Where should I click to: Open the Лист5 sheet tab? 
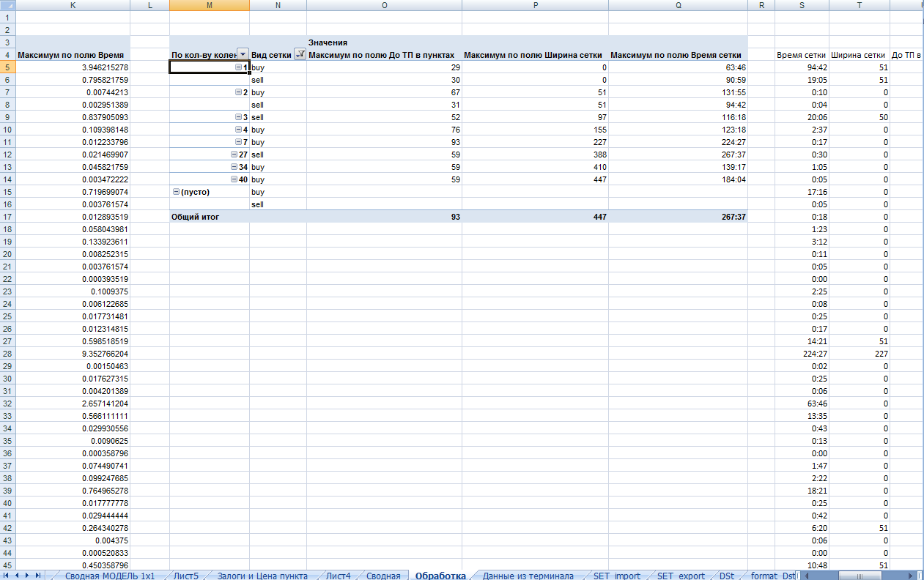[x=185, y=576]
